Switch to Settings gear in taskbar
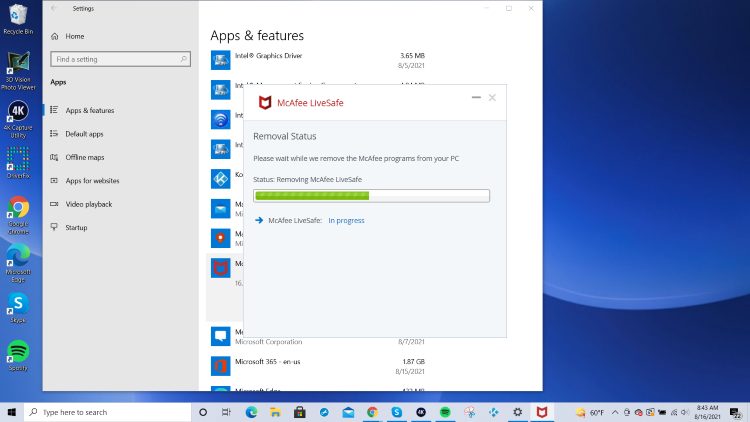750x422 pixels. point(518,412)
